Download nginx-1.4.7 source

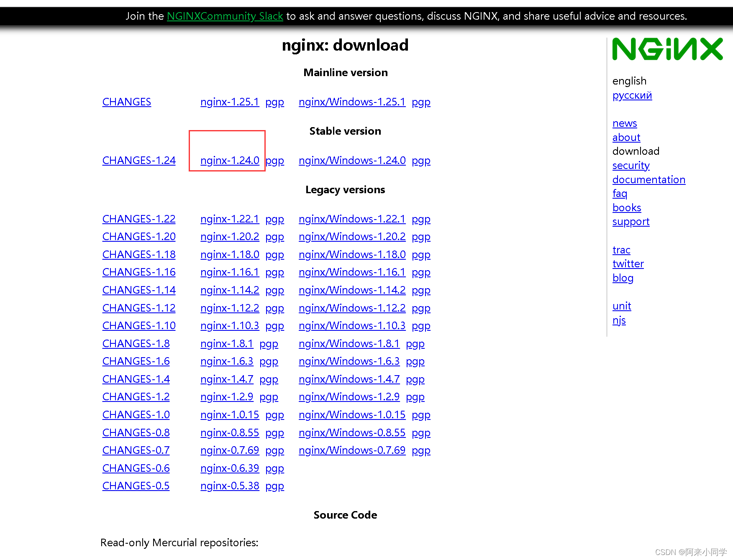(227, 379)
